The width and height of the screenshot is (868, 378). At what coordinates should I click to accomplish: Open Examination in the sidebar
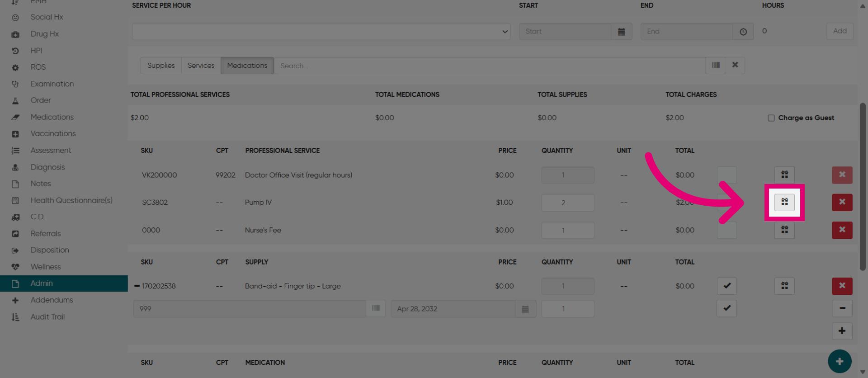[52, 84]
